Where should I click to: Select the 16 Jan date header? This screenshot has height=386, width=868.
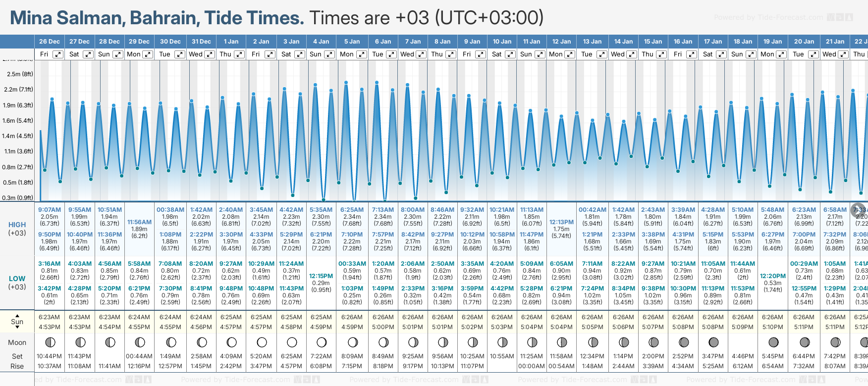pos(683,42)
